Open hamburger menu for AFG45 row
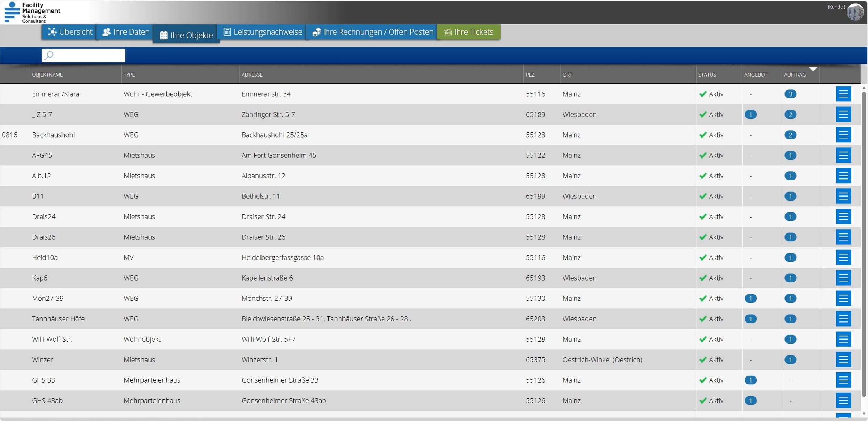Image resolution: width=868 pixels, height=421 pixels. click(843, 155)
